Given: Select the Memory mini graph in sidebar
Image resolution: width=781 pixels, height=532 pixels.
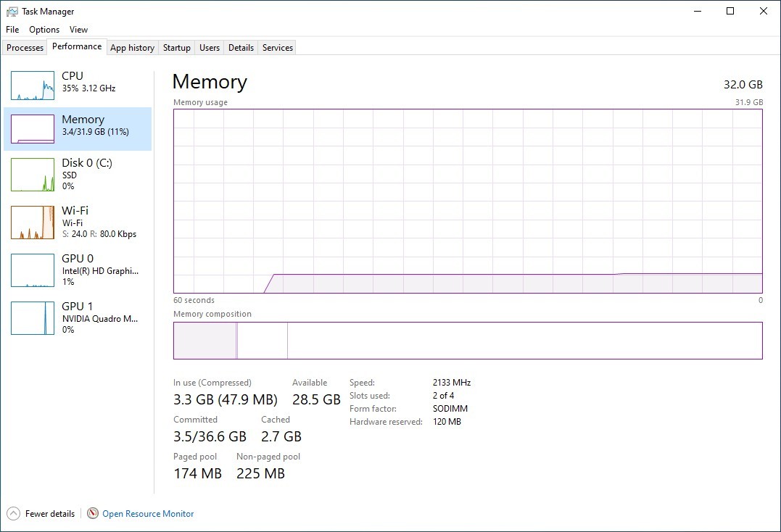Looking at the screenshot, I should tap(33, 129).
